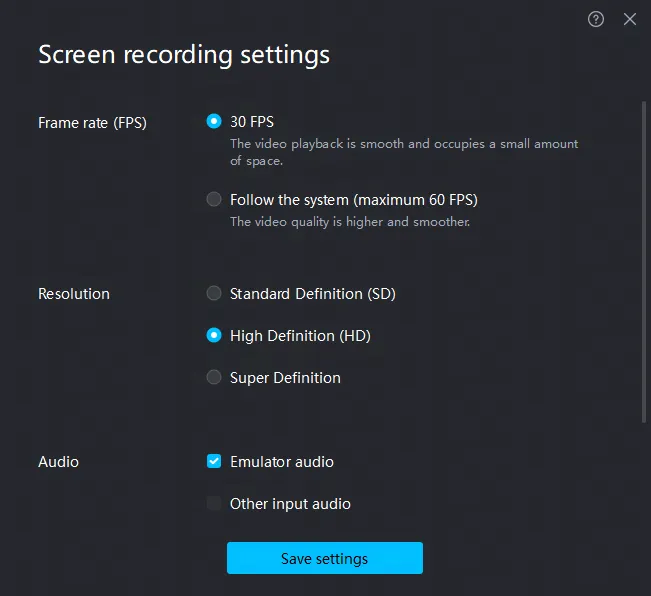Click the 30 FPS label text
The width and height of the screenshot is (651, 596).
point(252,122)
